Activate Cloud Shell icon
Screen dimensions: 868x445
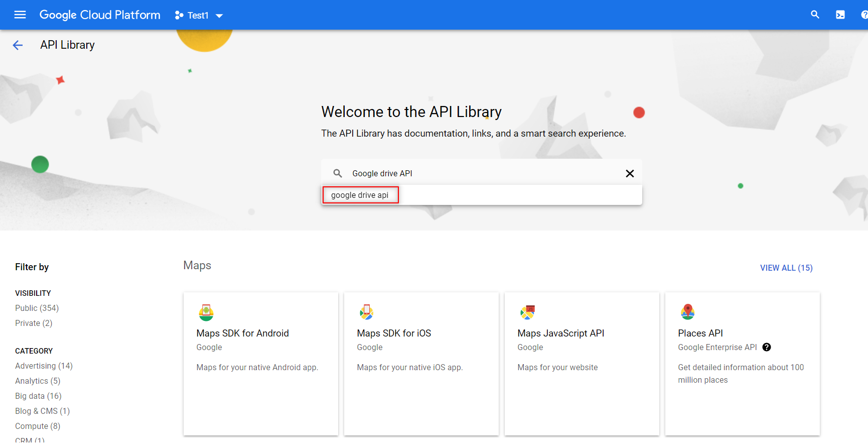[840, 15]
